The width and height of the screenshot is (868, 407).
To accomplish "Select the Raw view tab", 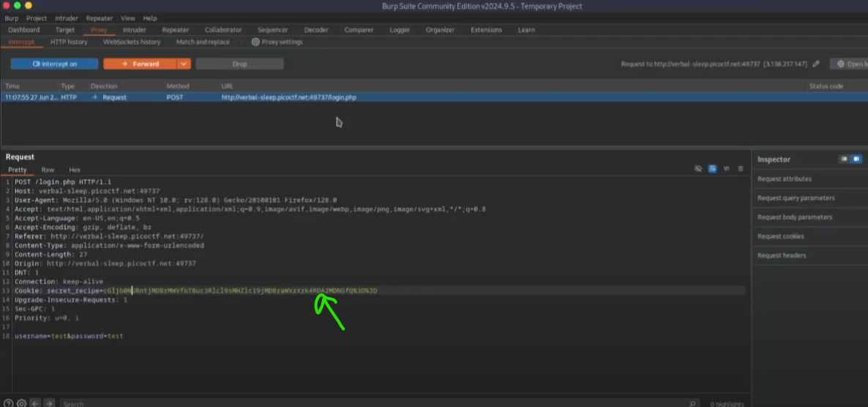I will coord(48,170).
